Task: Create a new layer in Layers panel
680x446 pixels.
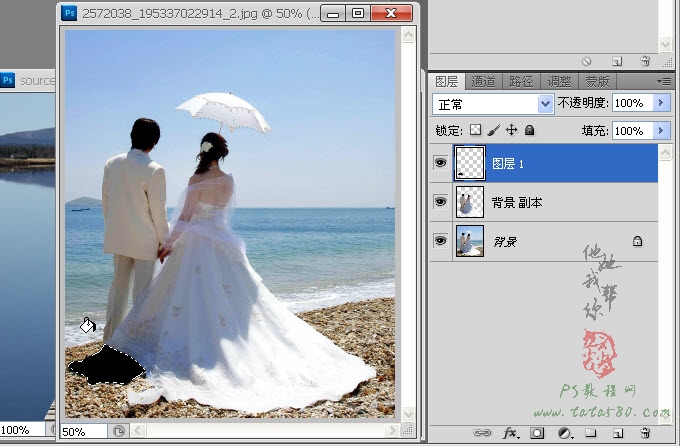Action: coord(618,433)
